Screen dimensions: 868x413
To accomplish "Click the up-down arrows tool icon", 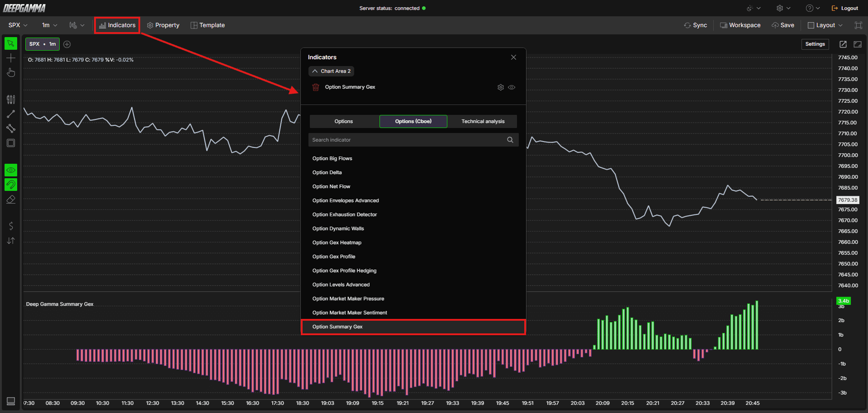I will click(x=11, y=241).
